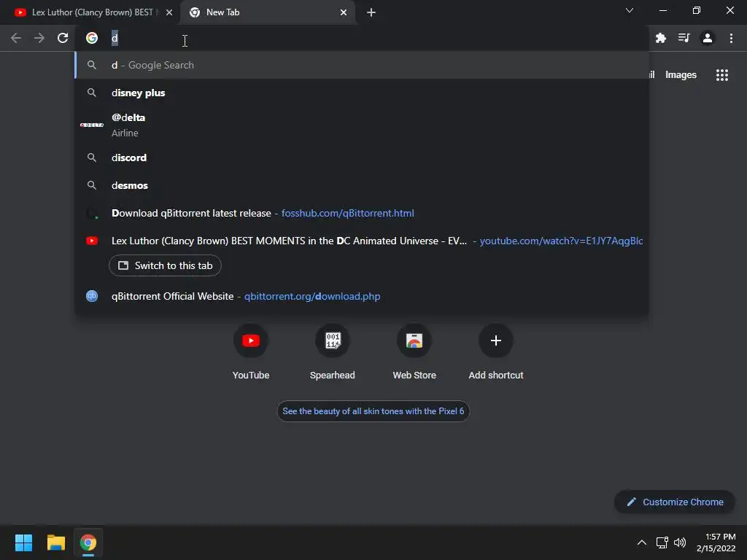Click the browser back arrow
The width and height of the screenshot is (747, 560).
tap(16, 38)
